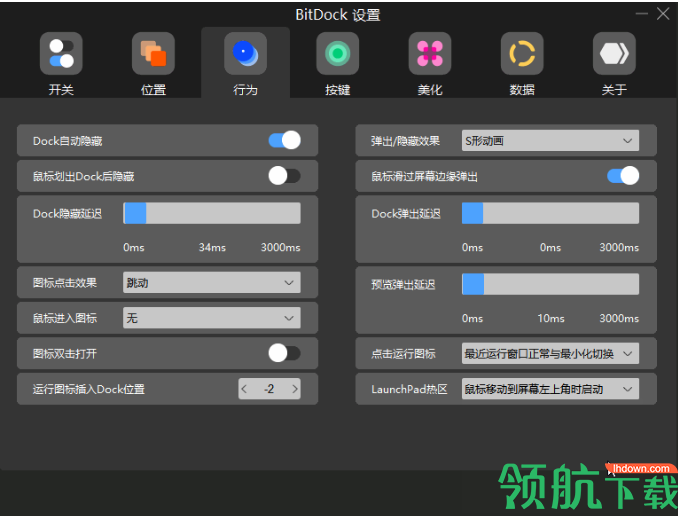Click the Dock隐藏延迟 slider track

[211, 213]
